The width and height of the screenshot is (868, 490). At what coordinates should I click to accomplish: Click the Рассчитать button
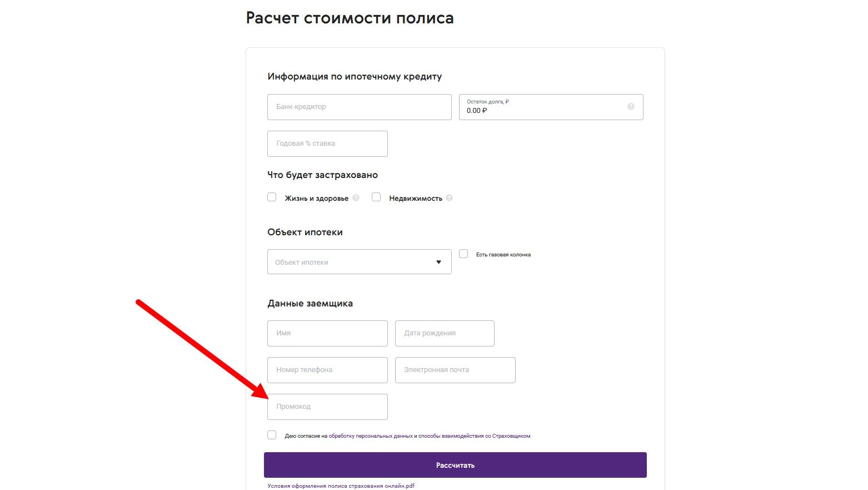(455, 464)
